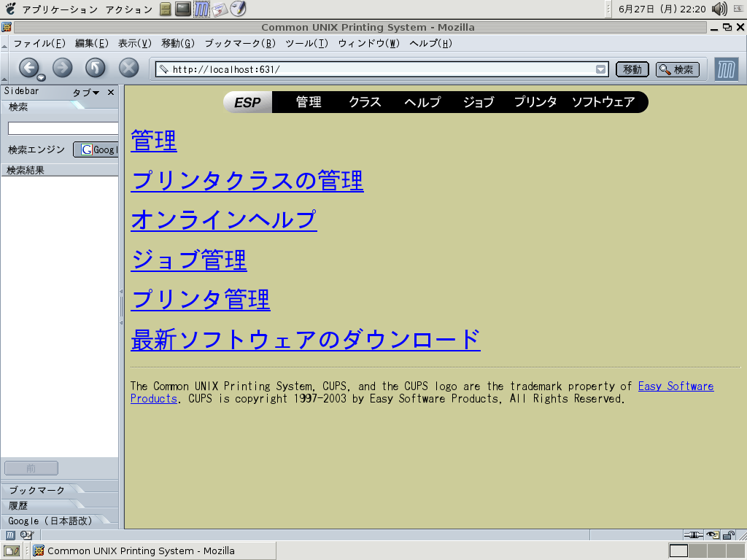This screenshot has width=747, height=560.
Task: Click the show desktop icon in bottom panel
Action: (x=12, y=551)
